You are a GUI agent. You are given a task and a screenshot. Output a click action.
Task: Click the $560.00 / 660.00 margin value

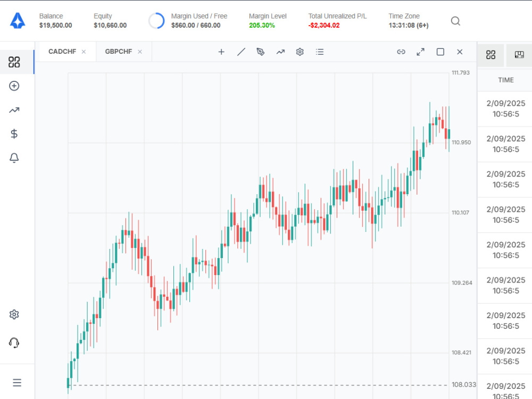pos(196,26)
